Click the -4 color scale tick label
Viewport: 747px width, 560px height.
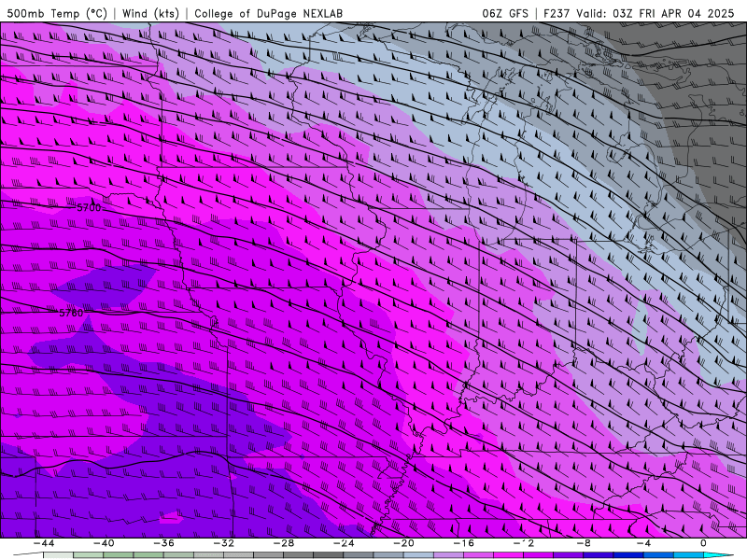coord(643,543)
